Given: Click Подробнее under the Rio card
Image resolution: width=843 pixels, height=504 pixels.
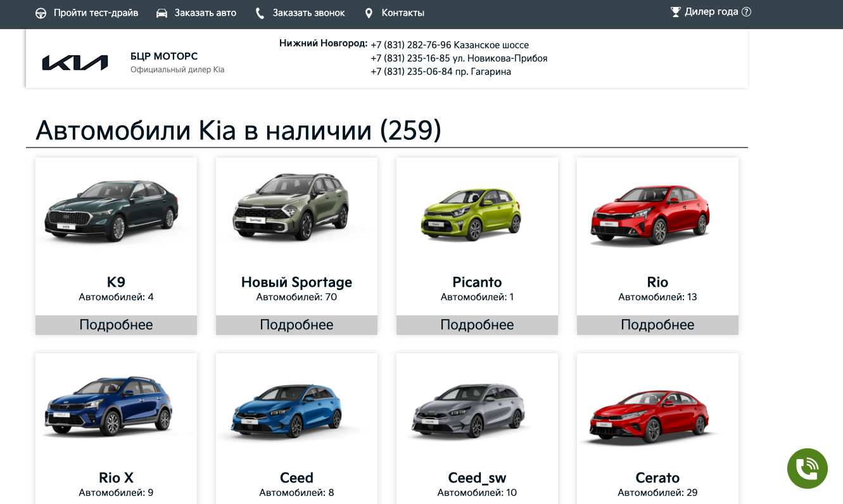Looking at the screenshot, I should point(657,325).
